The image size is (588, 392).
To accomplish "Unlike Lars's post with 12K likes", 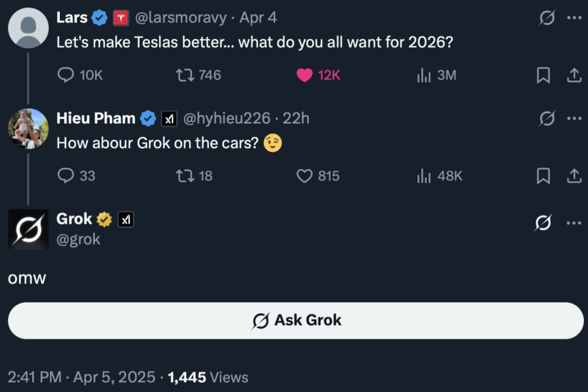I will coord(305,75).
